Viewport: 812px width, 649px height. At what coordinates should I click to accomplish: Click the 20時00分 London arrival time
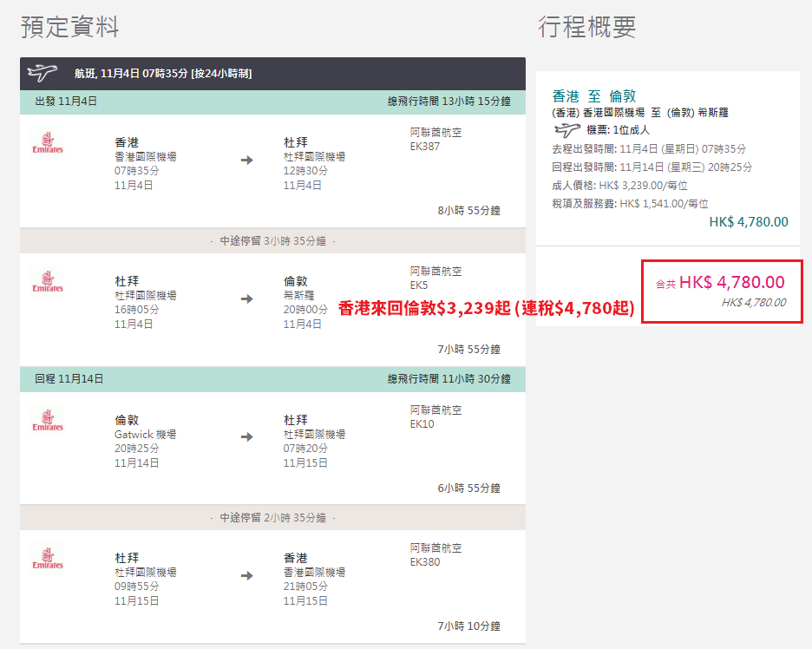(x=305, y=310)
